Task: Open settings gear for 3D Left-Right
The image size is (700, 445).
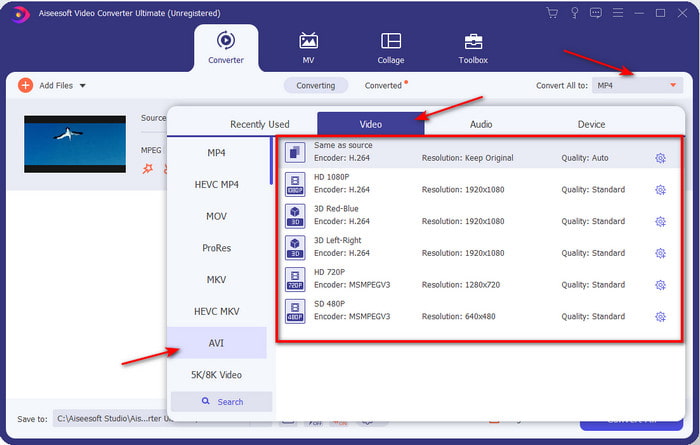Action: point(660,253)
